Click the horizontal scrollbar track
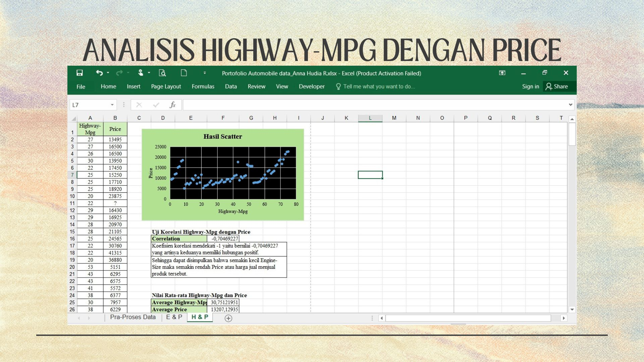 pos(468,318)
